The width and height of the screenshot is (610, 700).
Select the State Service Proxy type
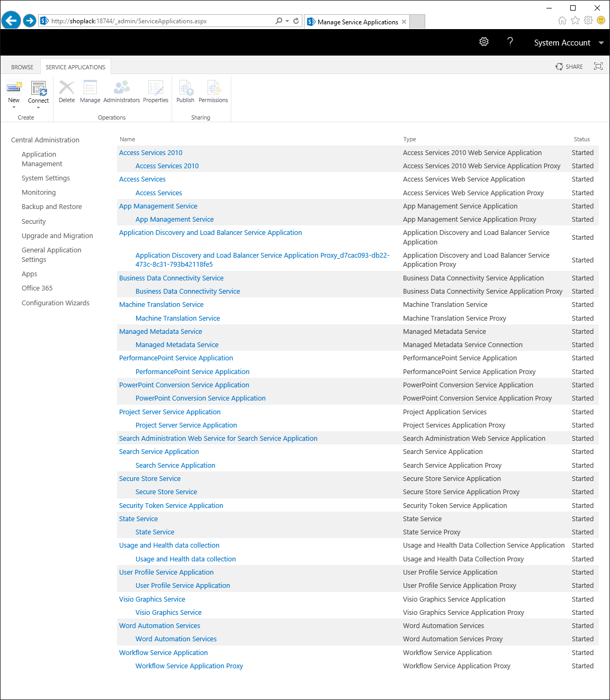[432, 532]
